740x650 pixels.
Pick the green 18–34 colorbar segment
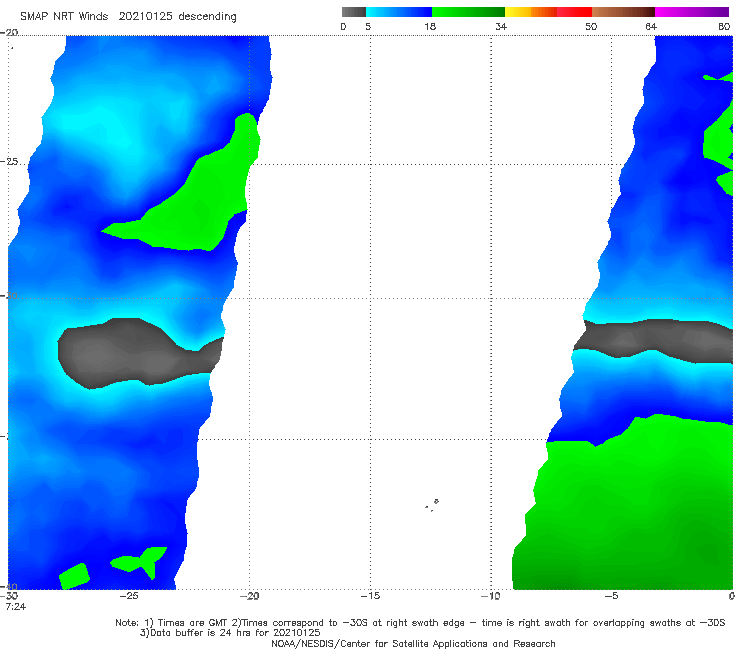tap(468, 12)
